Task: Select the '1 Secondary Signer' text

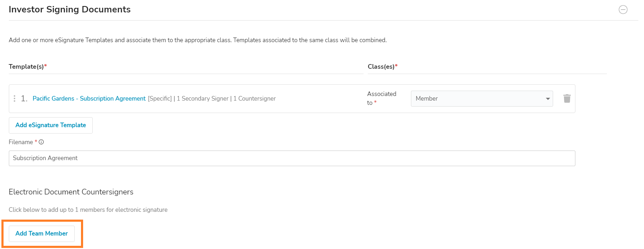Action: 203,98
